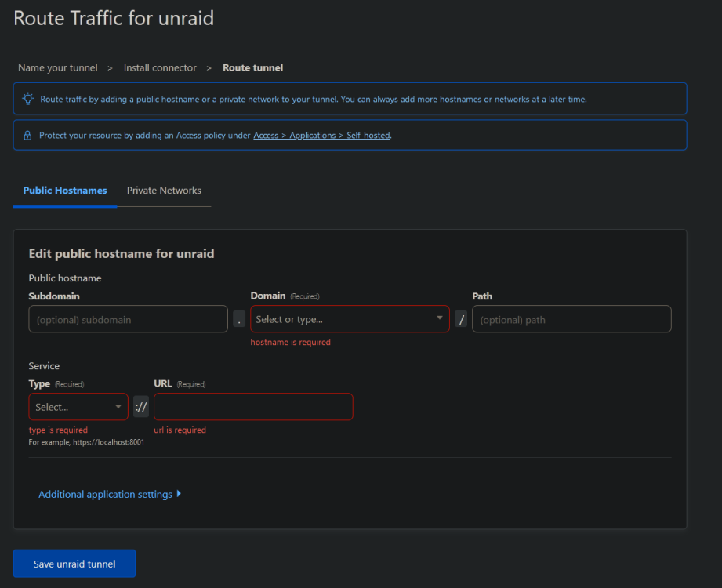Open the Domain select or type dropdown

point(350,319)
